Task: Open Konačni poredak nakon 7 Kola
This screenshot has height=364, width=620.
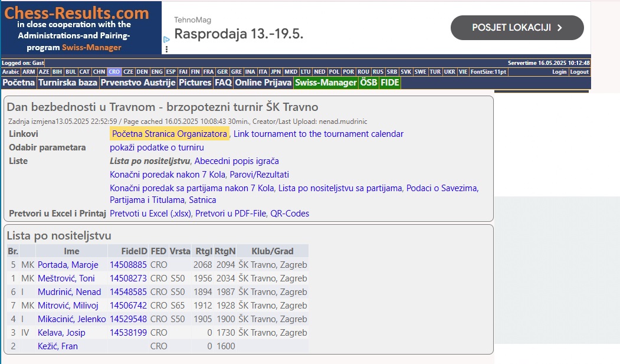Action: [168, 174]
